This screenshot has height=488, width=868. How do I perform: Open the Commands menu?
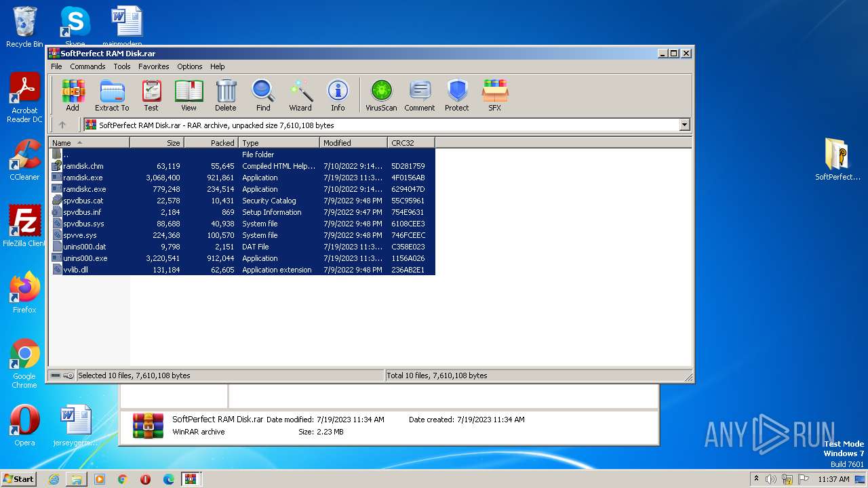pyautogui.click(x=87, y=66)
